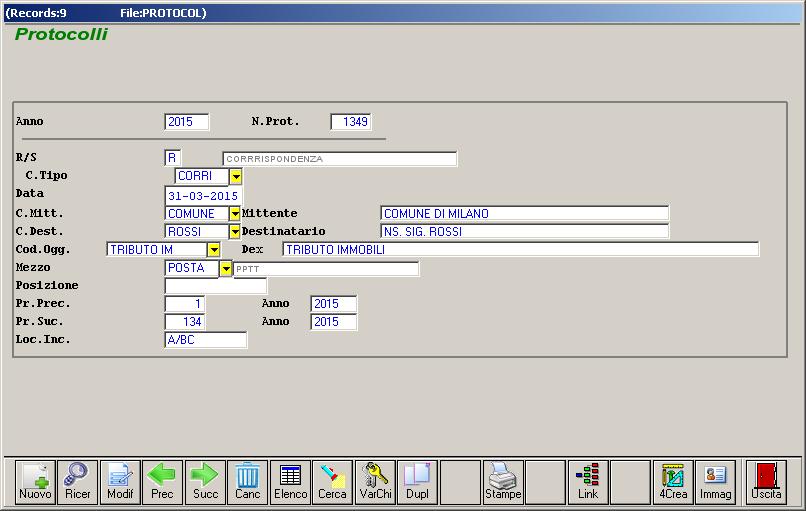Click the Modif edit record icon

120,482
